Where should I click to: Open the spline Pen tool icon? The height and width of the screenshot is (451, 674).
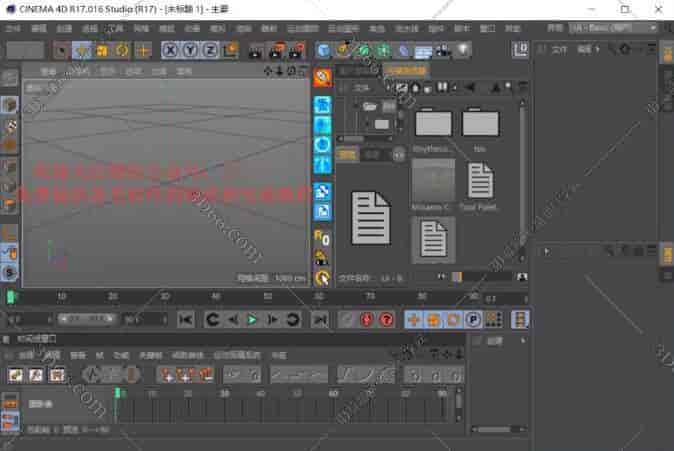tap(343, 51)
